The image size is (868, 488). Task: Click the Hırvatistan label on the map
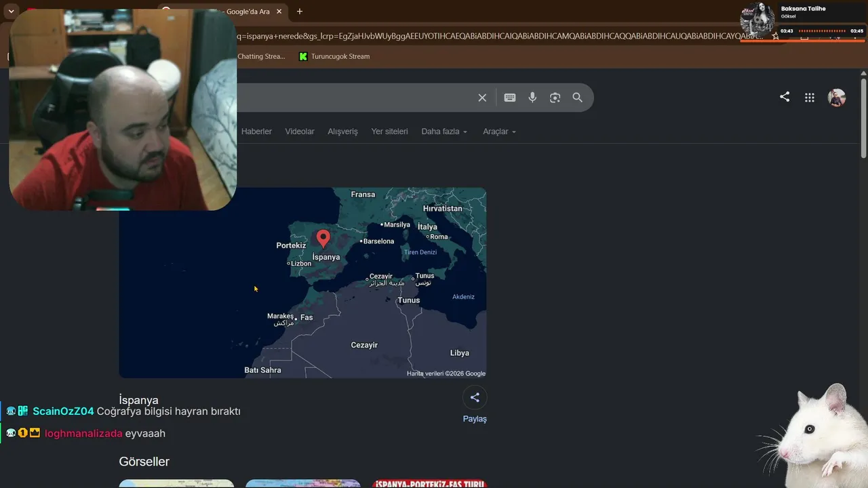(442, 209)
